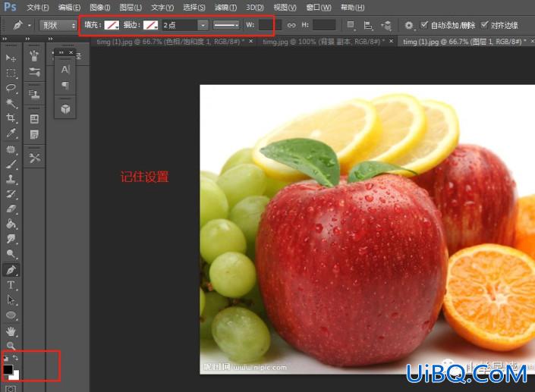Open the Tool Presets wrench icon
Screen dimensions: 535x392
click(34, 158)
